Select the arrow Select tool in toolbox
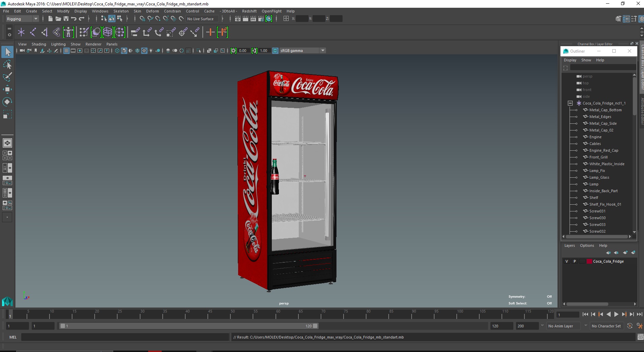 pyautogui.click(x=7, y=52)
